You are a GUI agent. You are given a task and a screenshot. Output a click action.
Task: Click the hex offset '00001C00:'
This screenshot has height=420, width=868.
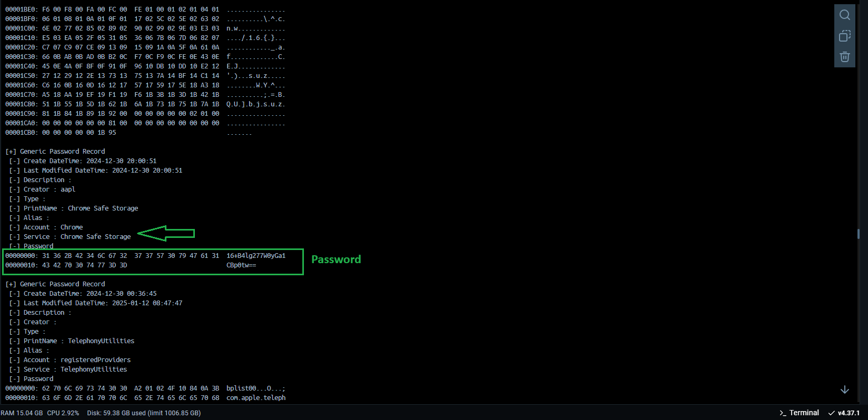click(22, 28)
